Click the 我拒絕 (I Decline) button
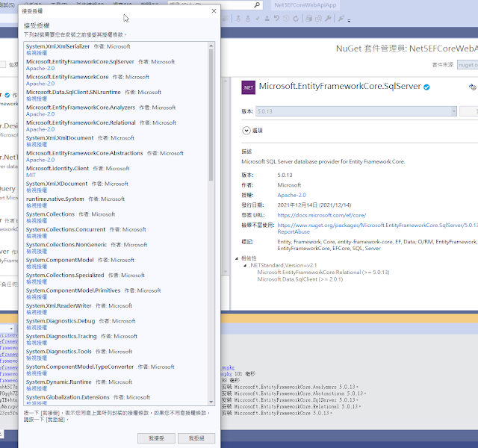 click(x=196, y=438)
